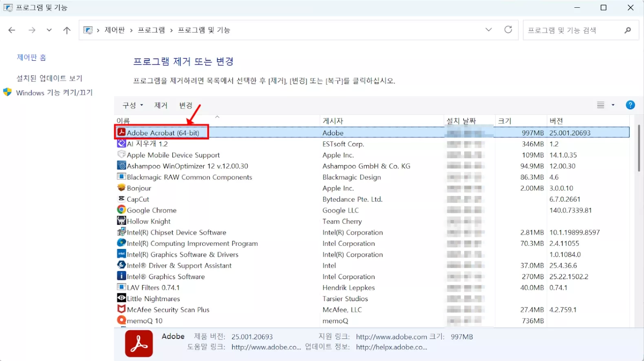Refresh the program list with the reload icon
Screen dimensions: 644x361
point(508,30)
